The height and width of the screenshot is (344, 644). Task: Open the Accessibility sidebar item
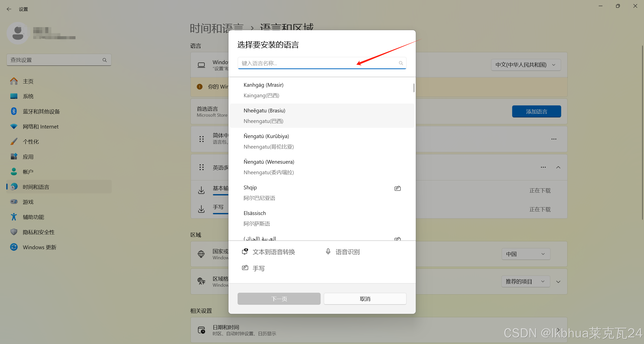click(x=33, y=217)
